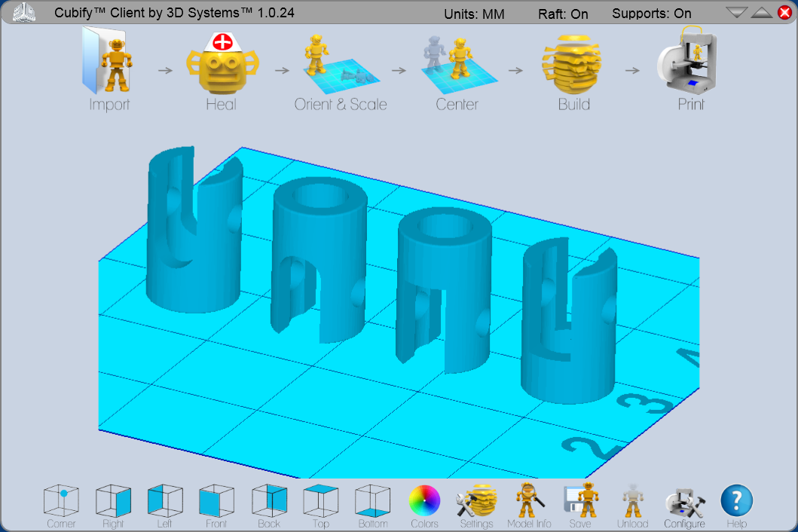798x532 pixels.
Task: Click the Model Info icon
Action: pyautogui.click(x=529, y=501)
